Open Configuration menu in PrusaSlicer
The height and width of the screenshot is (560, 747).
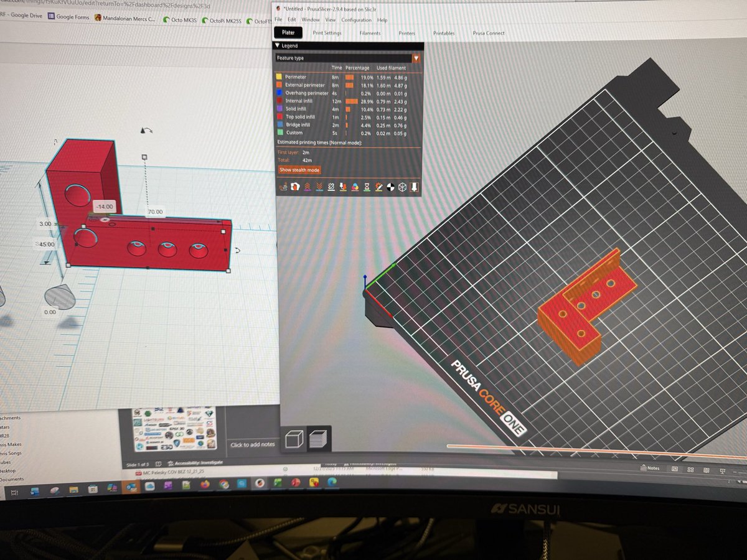point(356,20)
